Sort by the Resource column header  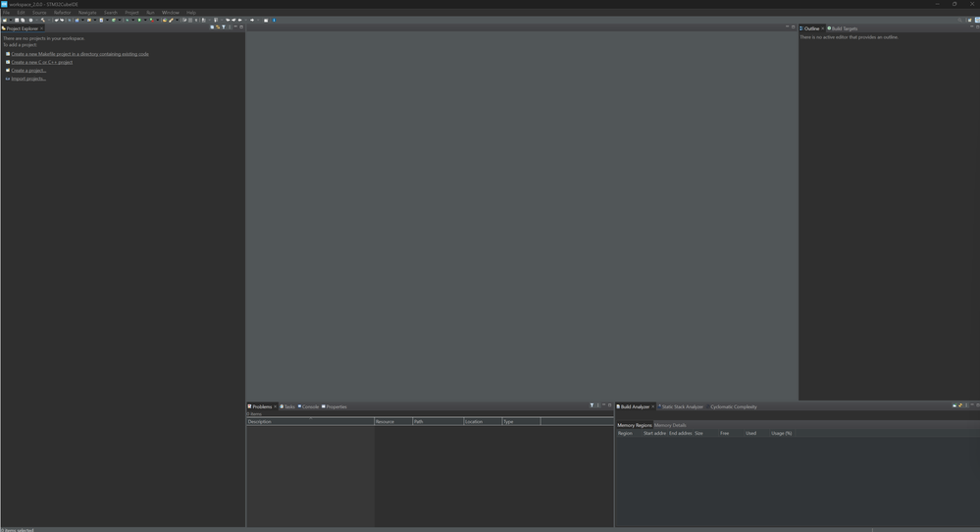(393, 421)
